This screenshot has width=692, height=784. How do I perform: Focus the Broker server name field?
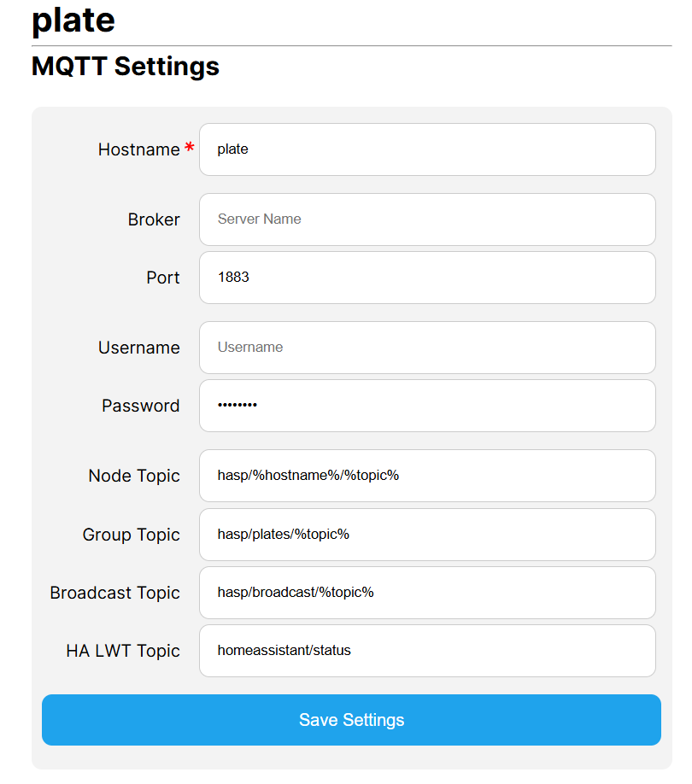(427, 219)
